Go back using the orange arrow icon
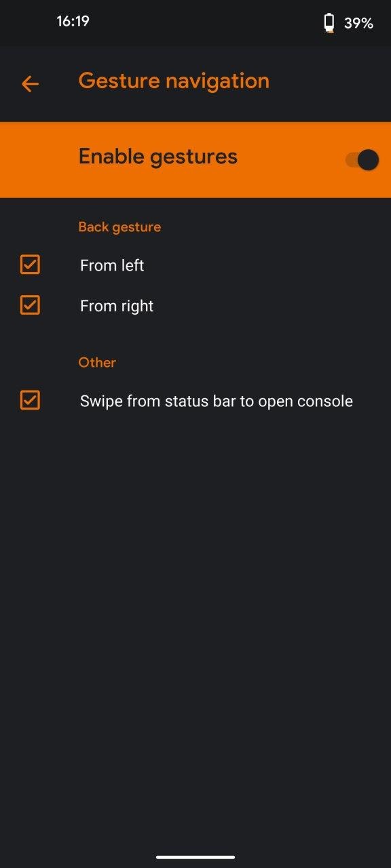The height and width of the screenshot is (868, 391). click(x=30, y=84)
